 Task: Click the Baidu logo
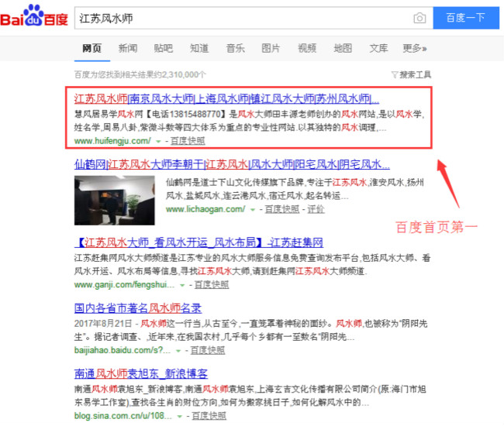click(x=33, y=15)
